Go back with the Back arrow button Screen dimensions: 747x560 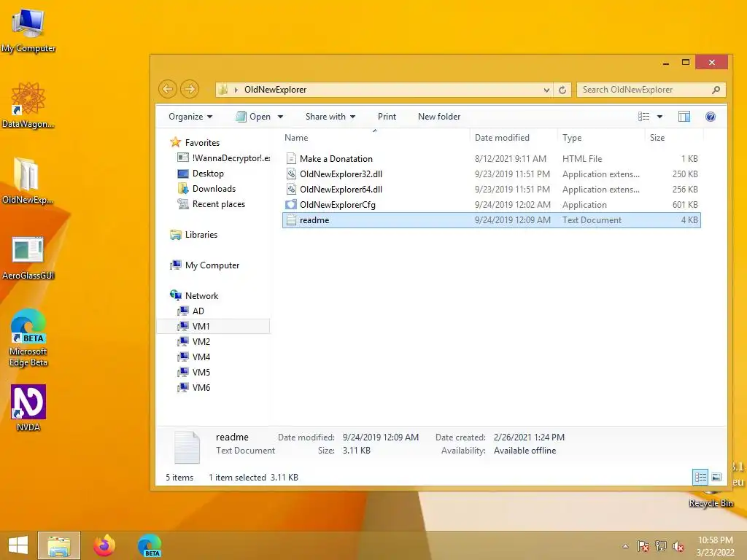pyautogui.click(x=167, y=89)
